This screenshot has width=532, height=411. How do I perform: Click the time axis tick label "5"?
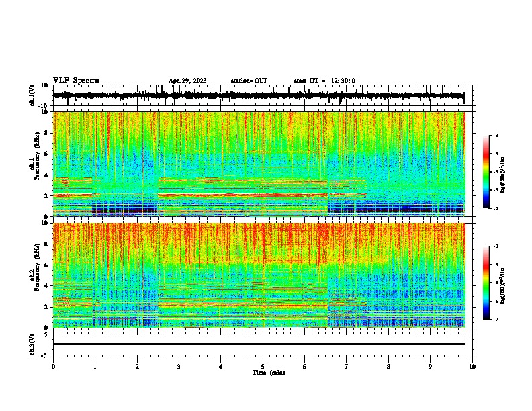(x=263, y=367)
